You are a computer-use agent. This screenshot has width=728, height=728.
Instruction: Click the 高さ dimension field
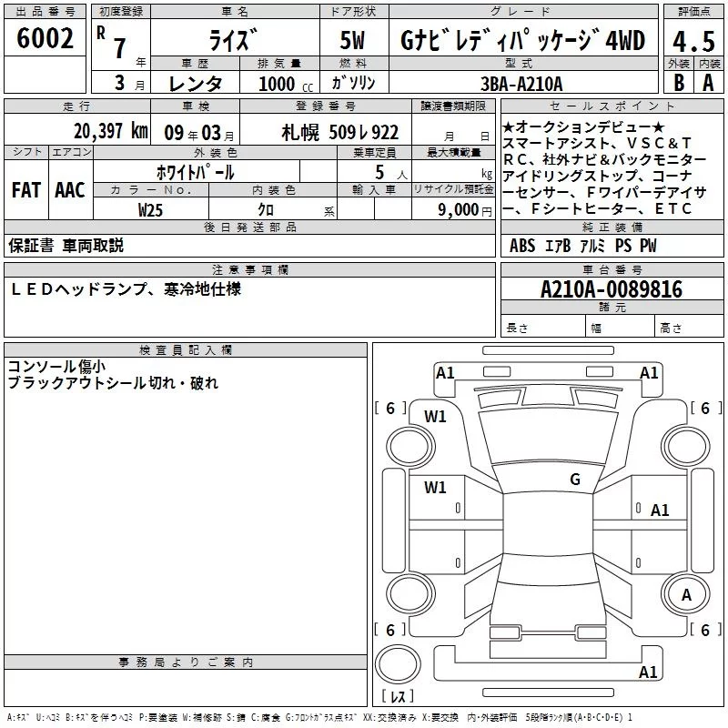pyautogui.click(x=690, y=326)
